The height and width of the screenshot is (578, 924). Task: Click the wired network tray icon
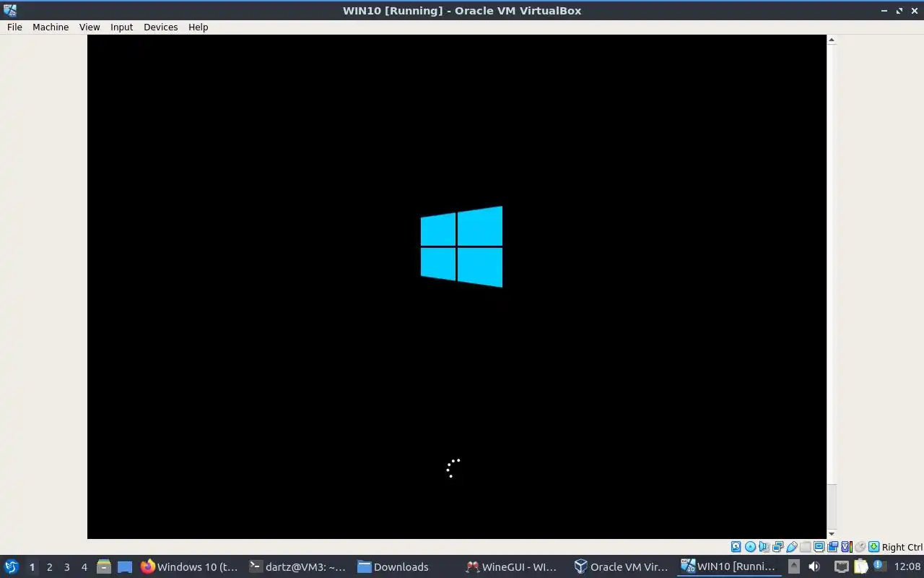(842, 566)
